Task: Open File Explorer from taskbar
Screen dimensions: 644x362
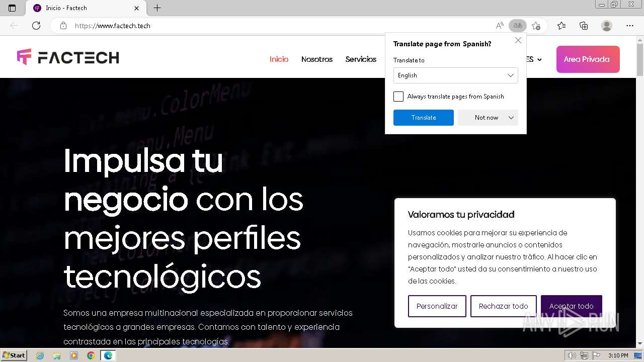Action: pos(57,355)
